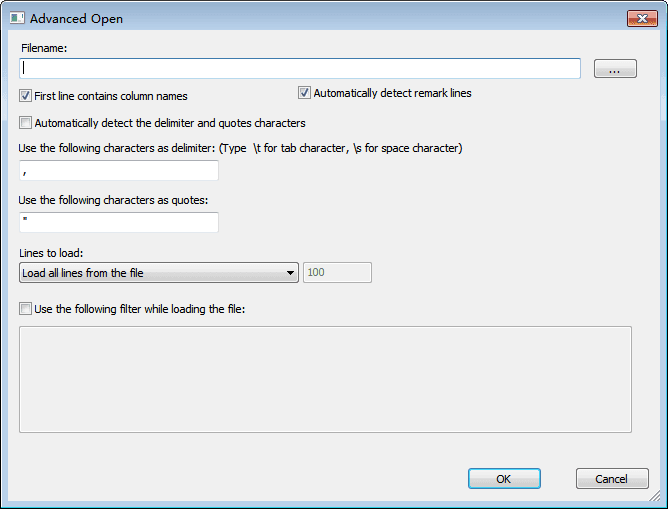The image size is (668, 509).
Task: Click the Filename text input field
Action: (300, 68)
